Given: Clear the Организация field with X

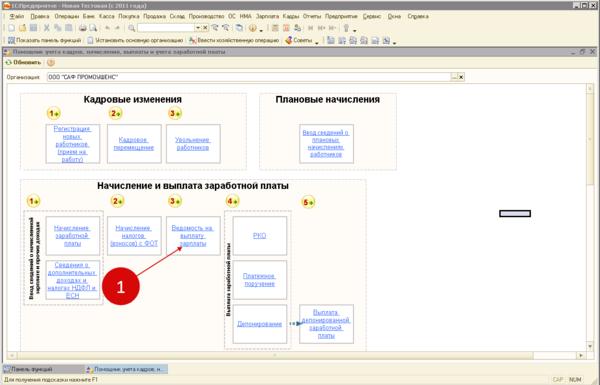Looking at the screenshot, I should click(x=461, y=77).
